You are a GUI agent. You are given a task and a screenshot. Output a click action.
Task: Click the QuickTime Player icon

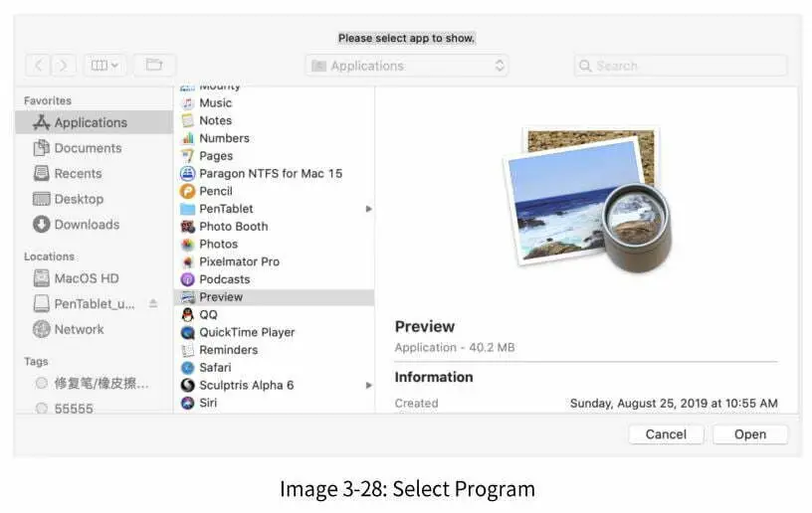click(187, 332)
